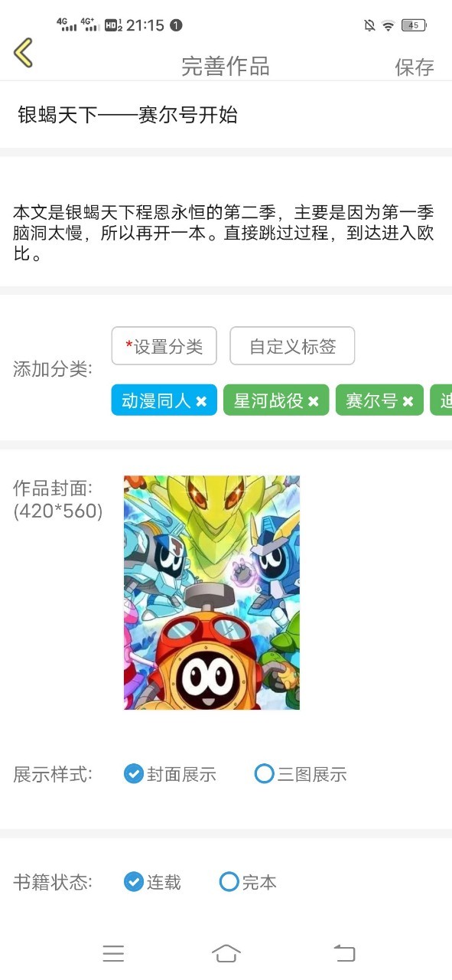452x980 pixels.
Task: Open the Android recent apps menu icon
Action: 113,953
